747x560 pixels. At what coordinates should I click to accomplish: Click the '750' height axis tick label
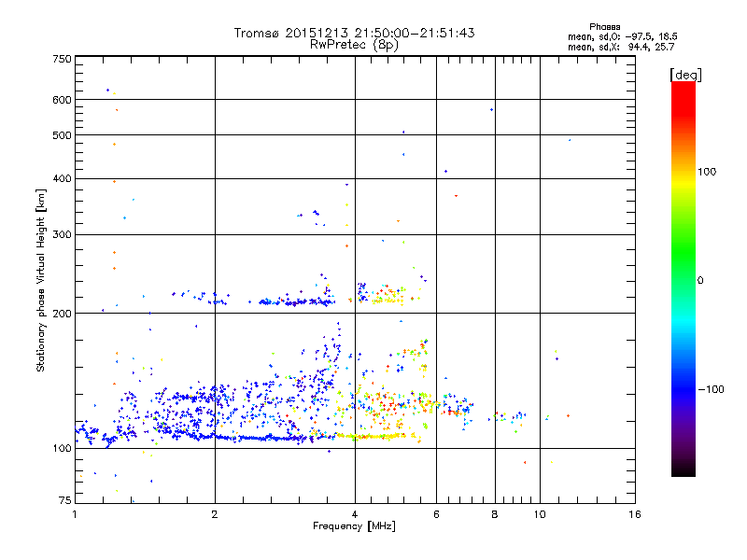coord(63,59)
